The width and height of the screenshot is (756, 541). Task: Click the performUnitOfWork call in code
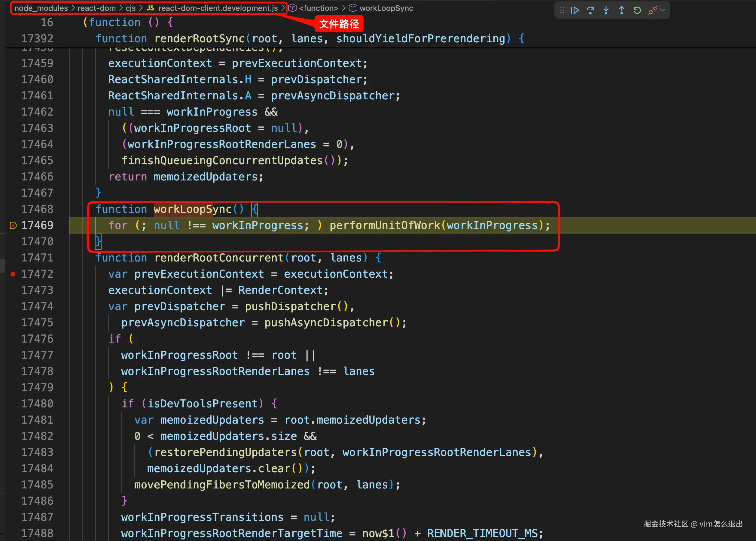385,225
